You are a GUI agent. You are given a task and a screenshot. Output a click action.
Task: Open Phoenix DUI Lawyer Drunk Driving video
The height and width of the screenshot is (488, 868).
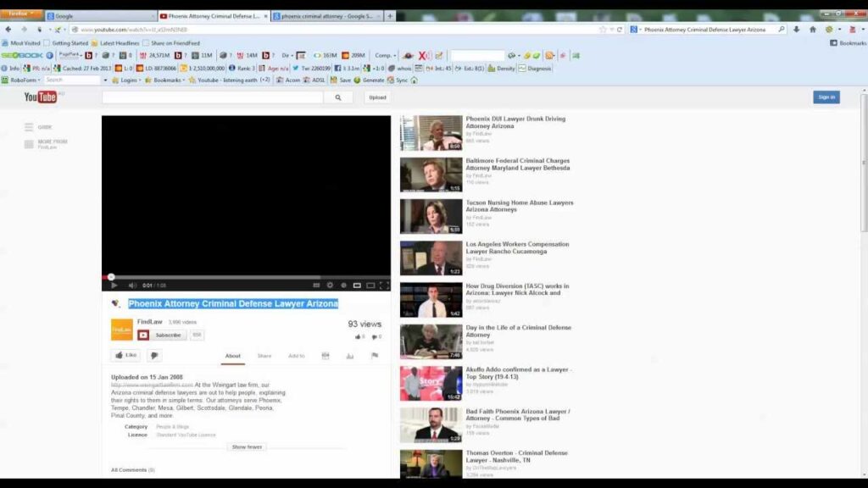(515, 122)
